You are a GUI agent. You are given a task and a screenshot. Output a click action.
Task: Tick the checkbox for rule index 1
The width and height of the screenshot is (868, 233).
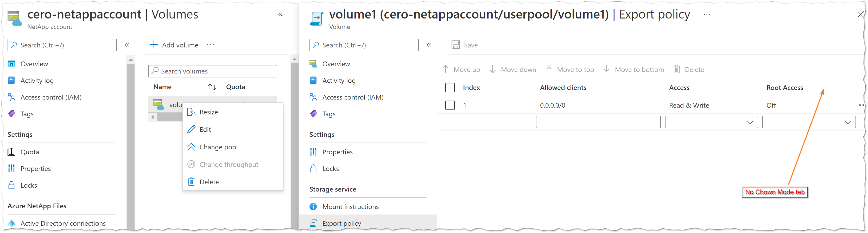[x=450, y=105]
